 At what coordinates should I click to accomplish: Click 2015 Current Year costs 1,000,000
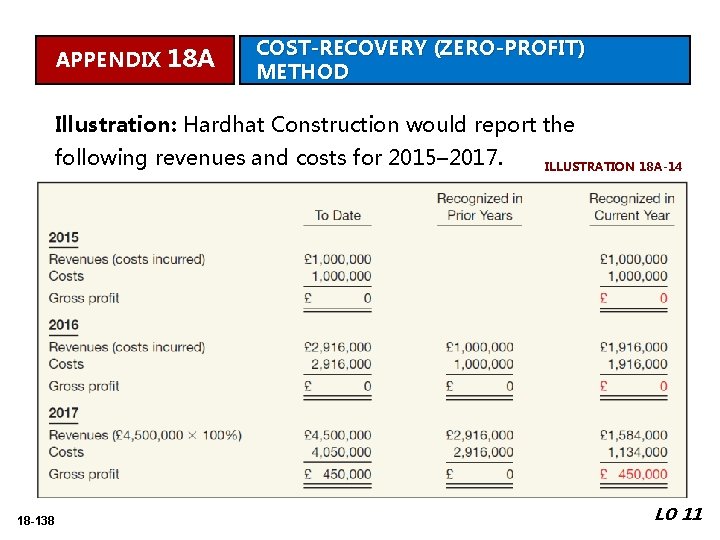637,276
